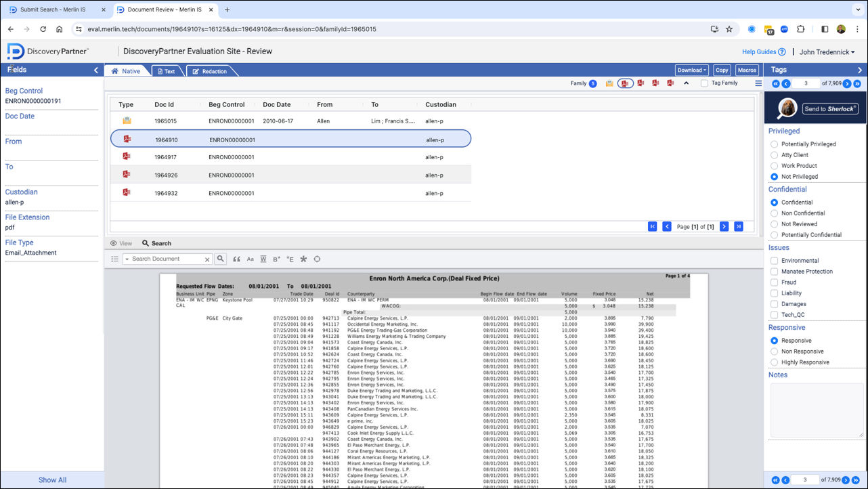Click the Show All button in Fields
The width and height of the screenshot is (868, 489).
click(x=52, y=480)
